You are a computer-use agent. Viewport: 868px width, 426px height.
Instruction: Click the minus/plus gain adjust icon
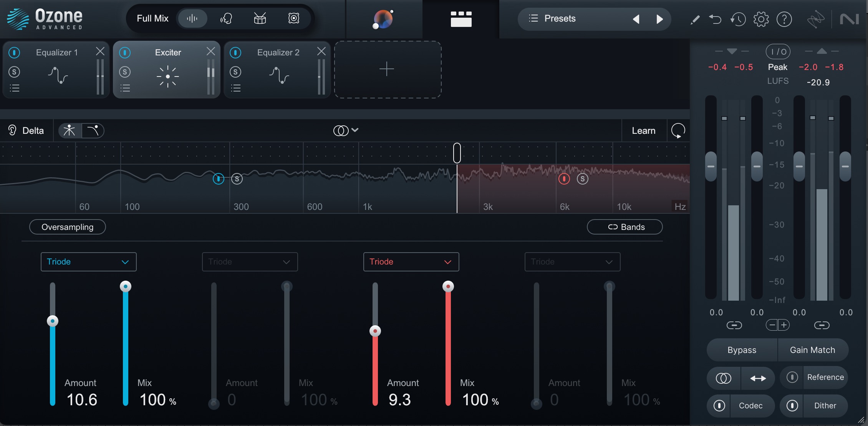coord(778,325)
